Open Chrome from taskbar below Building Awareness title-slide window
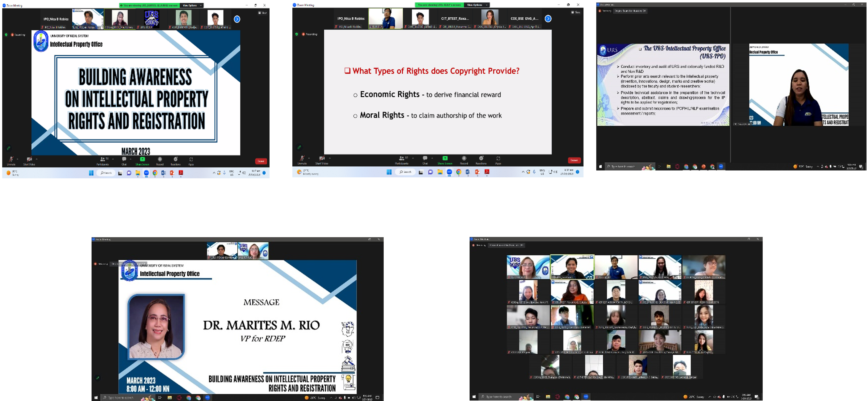868x401 pixels. [x=155, y=173]
